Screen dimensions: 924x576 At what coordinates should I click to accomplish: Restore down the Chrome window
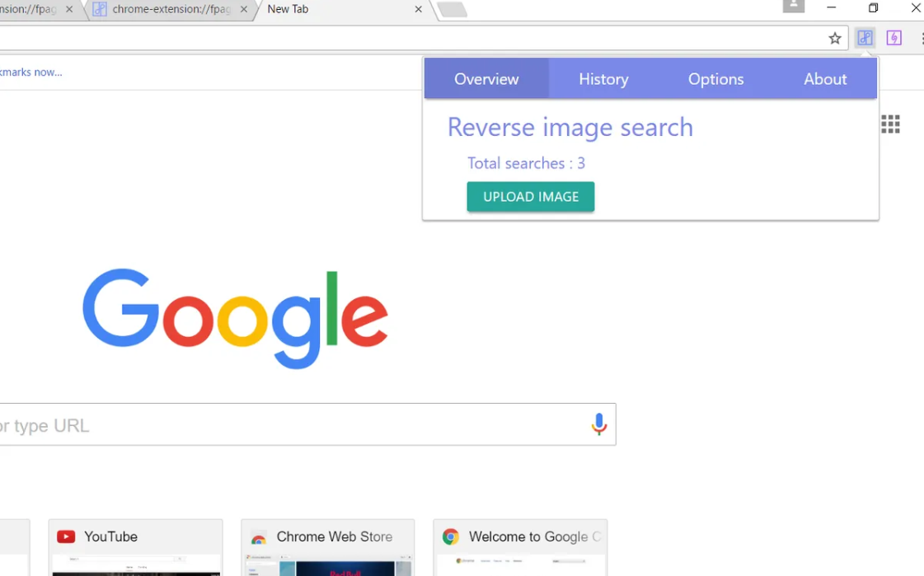[x=874, y=7]
